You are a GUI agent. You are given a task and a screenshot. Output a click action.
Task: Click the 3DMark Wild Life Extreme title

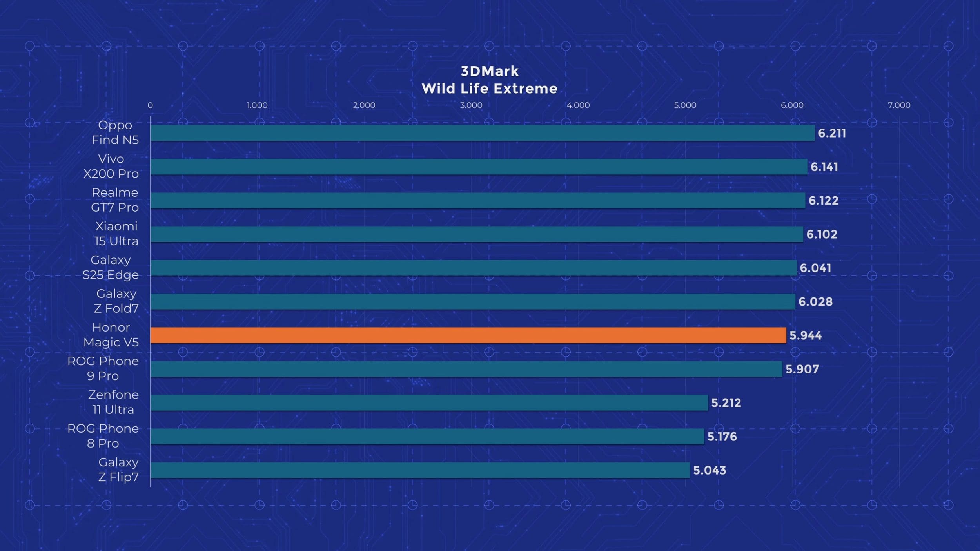click(x=490, y=80)
